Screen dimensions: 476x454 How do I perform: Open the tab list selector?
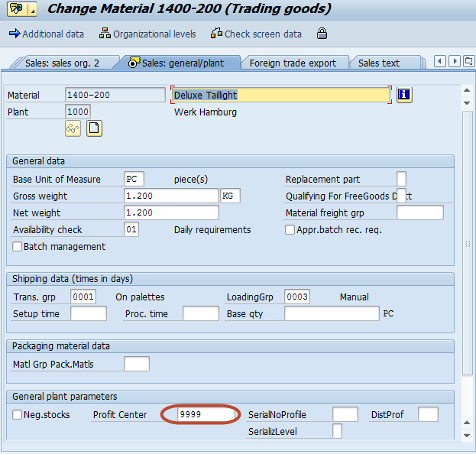[468, 61]
